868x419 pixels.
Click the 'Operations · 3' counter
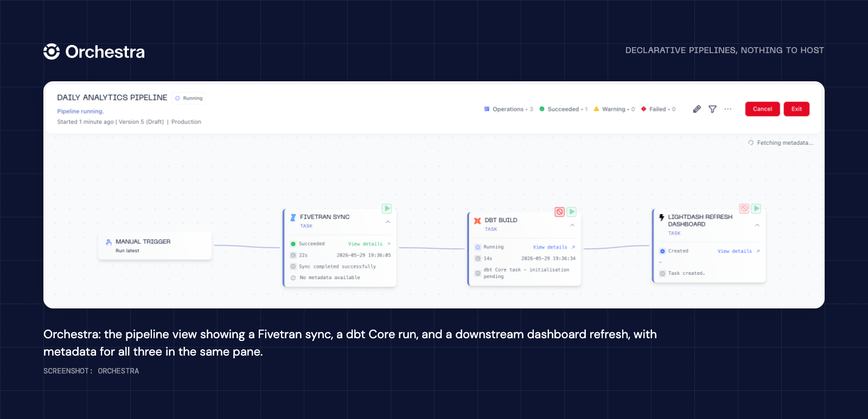509,109
